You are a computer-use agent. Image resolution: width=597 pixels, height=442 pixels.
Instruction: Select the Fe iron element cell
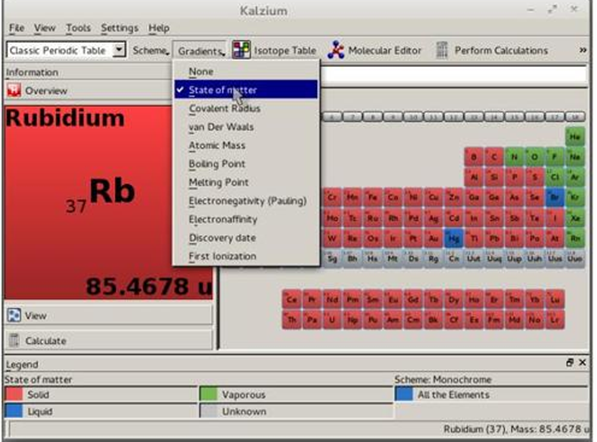point(372,197)
